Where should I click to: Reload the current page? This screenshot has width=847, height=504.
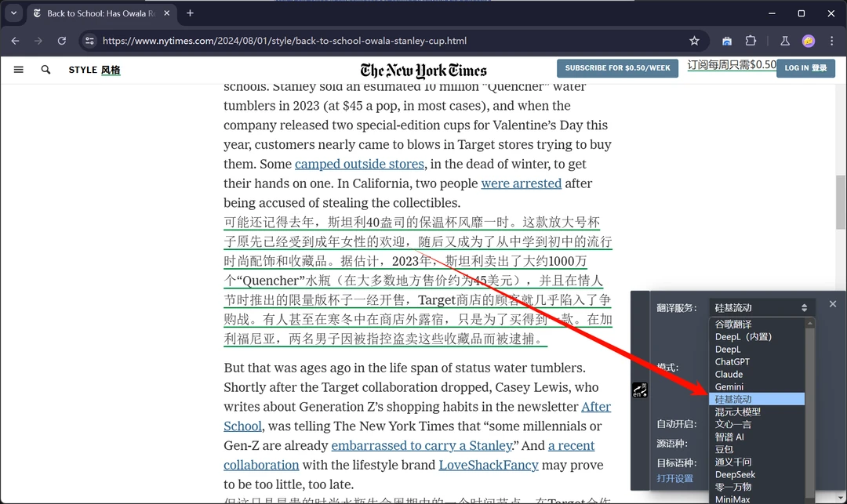click(62, 41)
